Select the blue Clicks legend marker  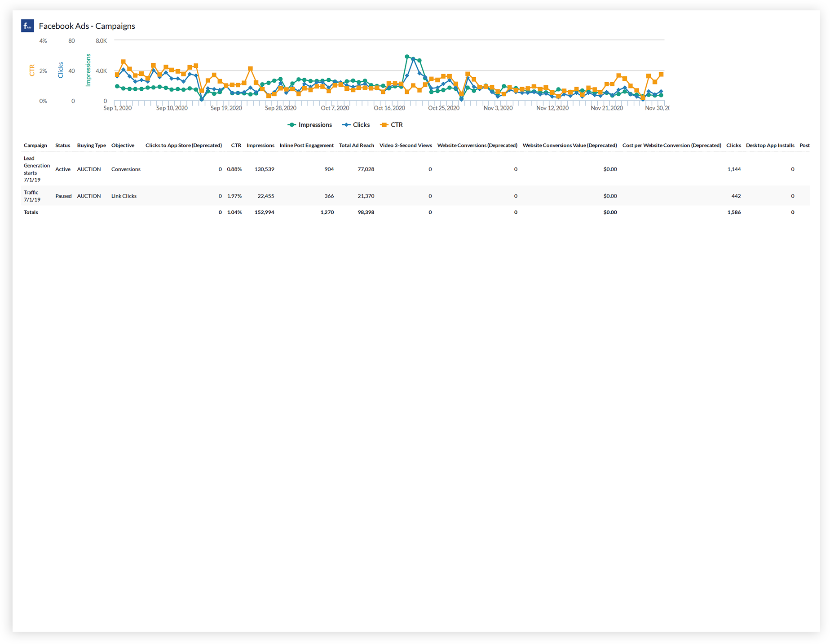(x=346, y=125)
